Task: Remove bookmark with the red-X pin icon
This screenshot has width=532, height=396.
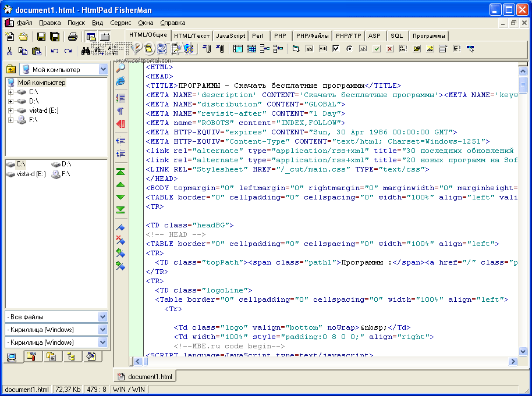Action: (x=120, y=240)
